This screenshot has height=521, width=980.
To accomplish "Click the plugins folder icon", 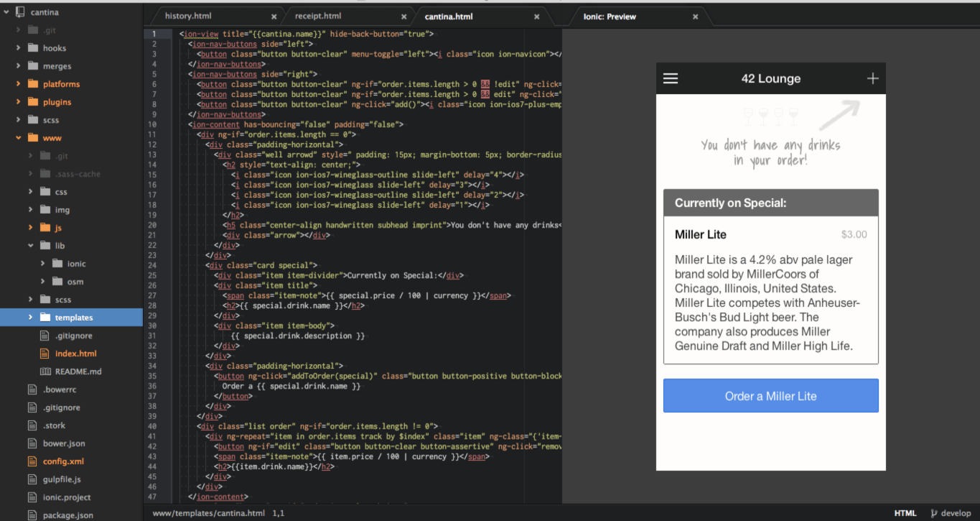I will pyautogui.click(x=32, y=102).
